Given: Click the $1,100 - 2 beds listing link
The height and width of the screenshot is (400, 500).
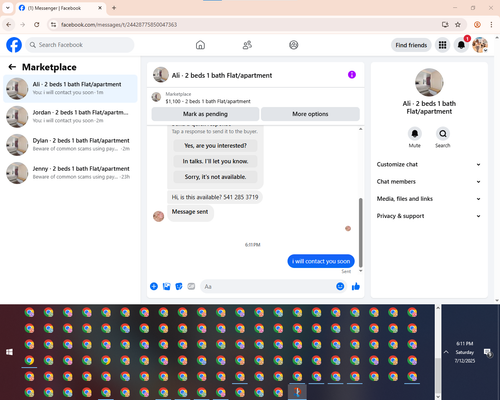Looking at the screenshot, I should [208, 101].
